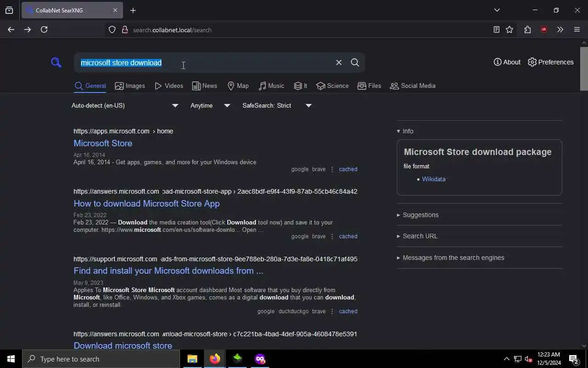Image resolution: width=588 pixels, height=368 pixels.
Task: Open Download microsoft store result
Action: click(x=123, y=345)
